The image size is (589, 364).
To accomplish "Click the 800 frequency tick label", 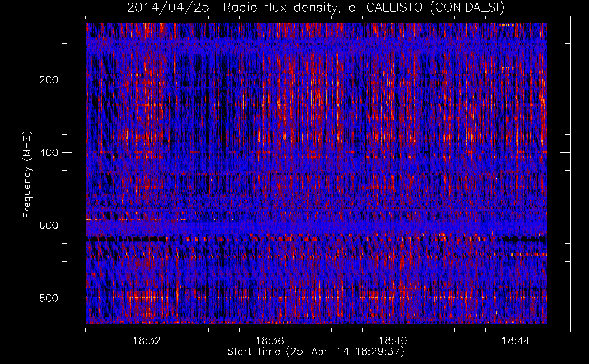I will coord(49,298).
